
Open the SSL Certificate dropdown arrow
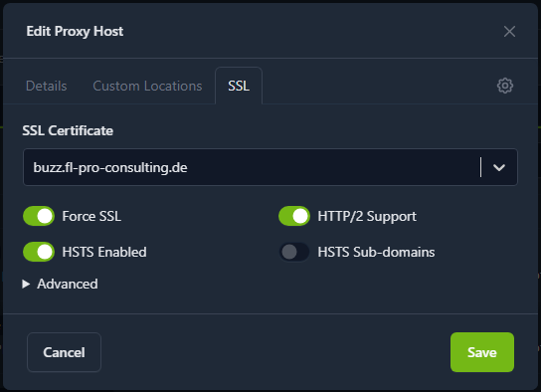[x=499, y=167]
